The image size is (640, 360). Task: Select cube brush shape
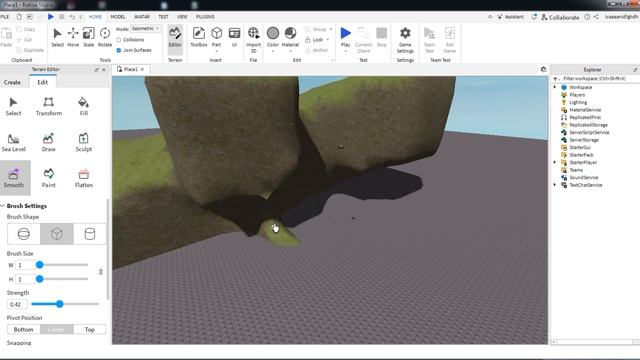[57, 234]
